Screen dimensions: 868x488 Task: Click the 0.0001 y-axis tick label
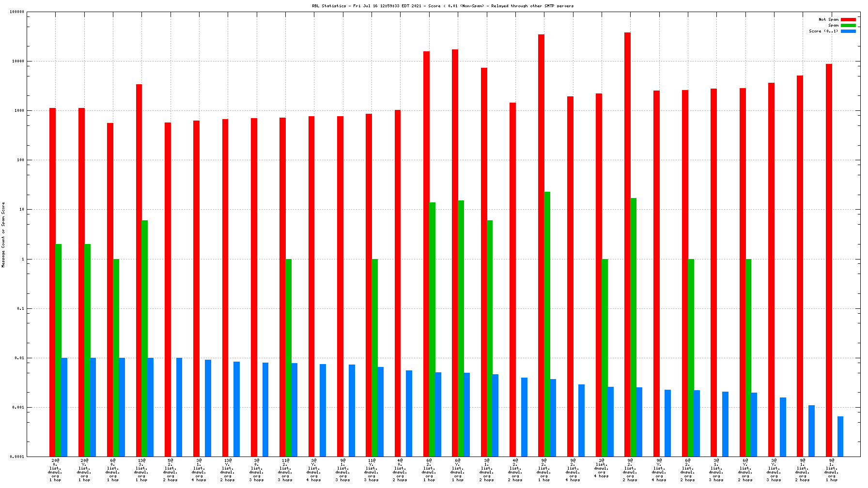17,457
